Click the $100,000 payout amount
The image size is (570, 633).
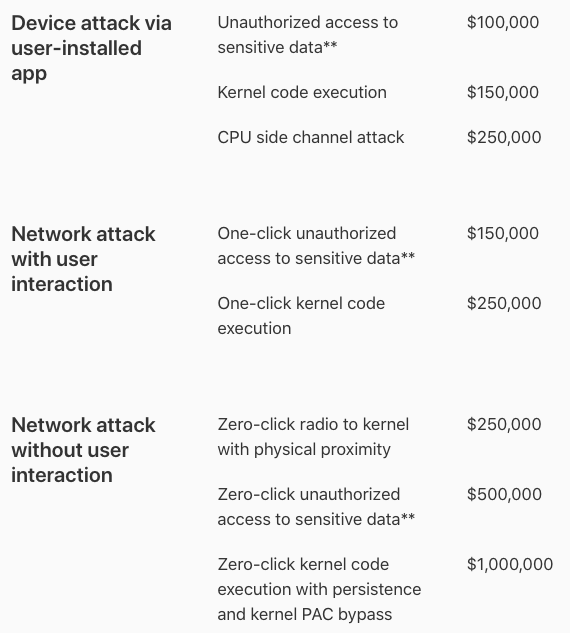pos(503,22)
